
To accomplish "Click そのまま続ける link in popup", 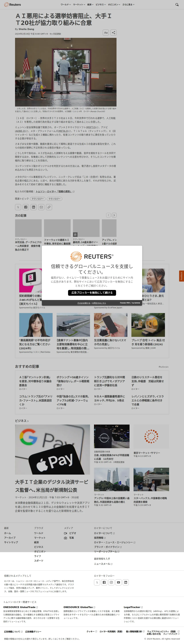I will point(84,303).
